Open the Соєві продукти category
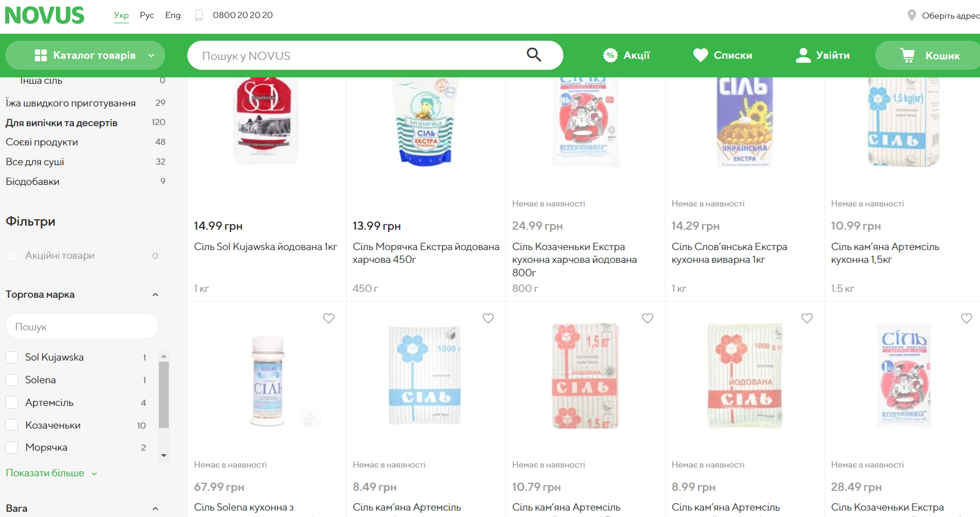This screenshot has height=517, width=980. click(42, 142)
